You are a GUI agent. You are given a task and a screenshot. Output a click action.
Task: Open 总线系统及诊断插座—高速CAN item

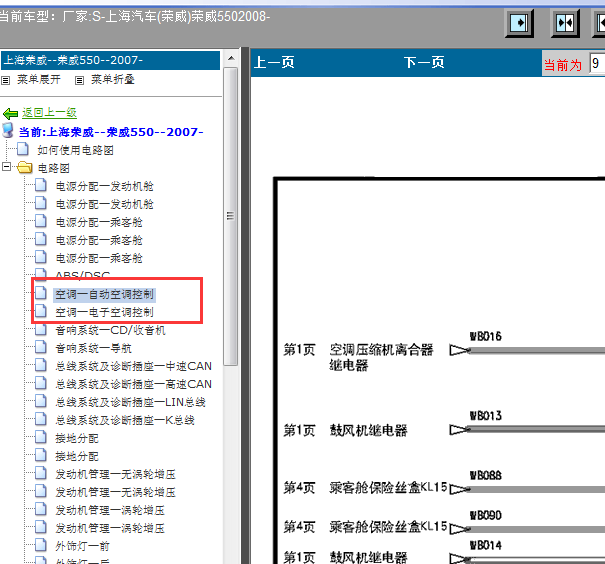[x=134, y=384]
